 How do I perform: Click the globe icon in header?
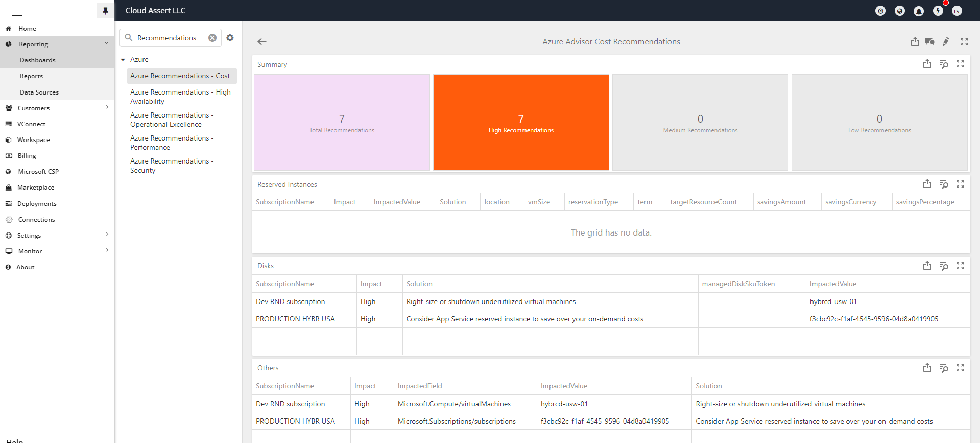pos(900,11)
